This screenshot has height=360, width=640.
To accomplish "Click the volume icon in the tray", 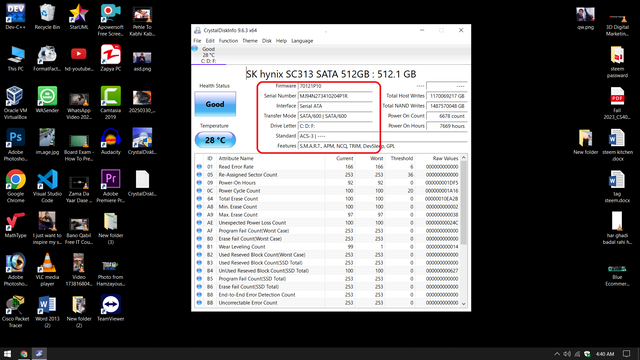I will [x=567, y=354].
